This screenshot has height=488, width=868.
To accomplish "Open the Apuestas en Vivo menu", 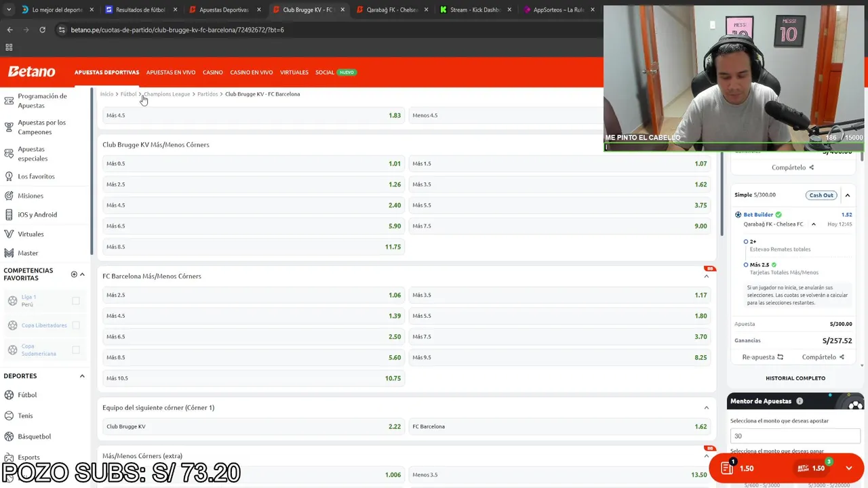I will (x=171, y=73).
